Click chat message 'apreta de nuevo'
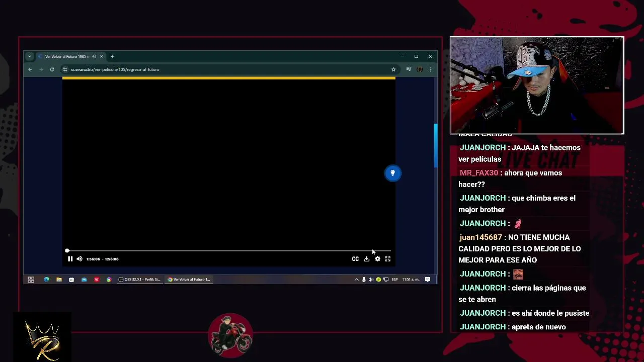Viewport: 644px width, 362px height. (x=539, y=327)
